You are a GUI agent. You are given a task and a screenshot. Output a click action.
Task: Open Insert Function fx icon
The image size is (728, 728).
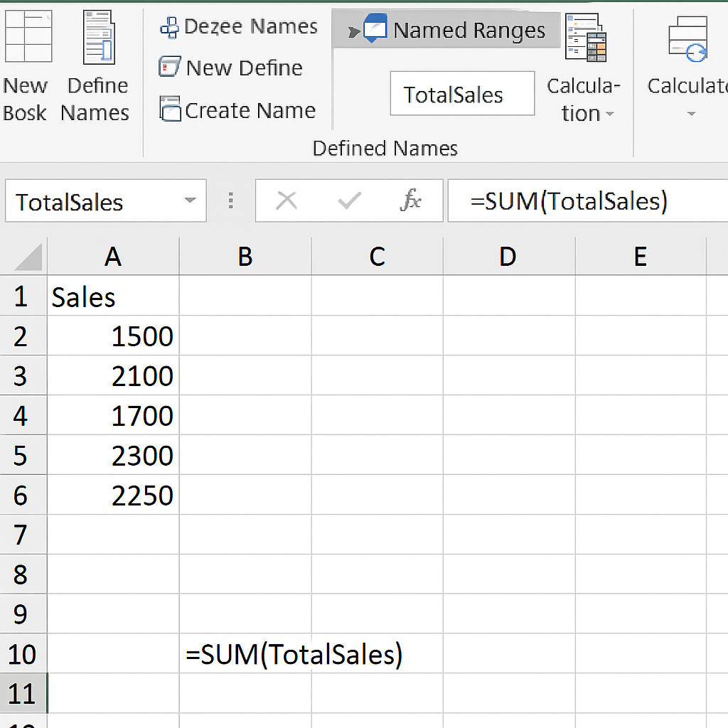click(x=410, y=200)
